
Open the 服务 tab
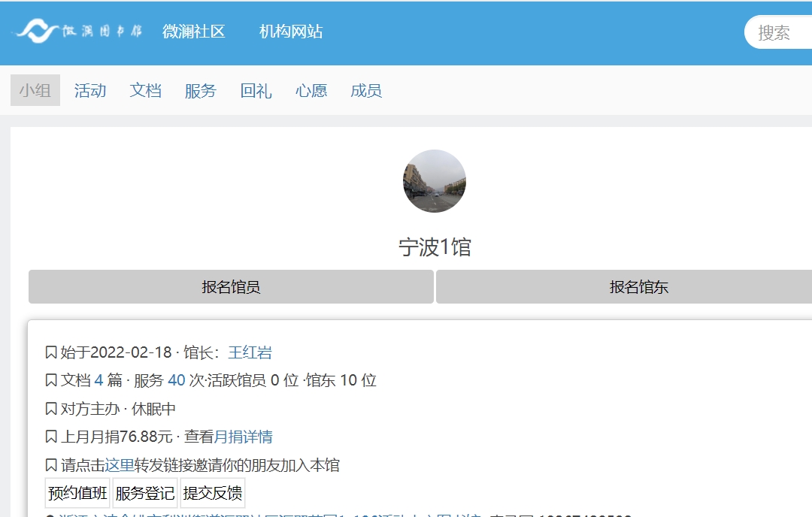[201, 91]
